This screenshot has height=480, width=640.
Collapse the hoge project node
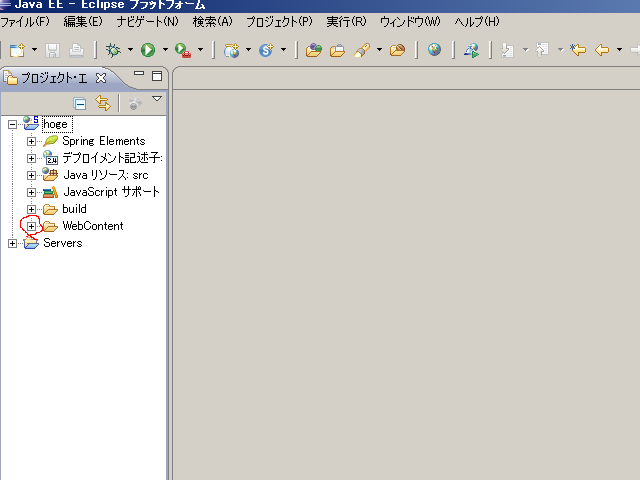click(12, 124)
